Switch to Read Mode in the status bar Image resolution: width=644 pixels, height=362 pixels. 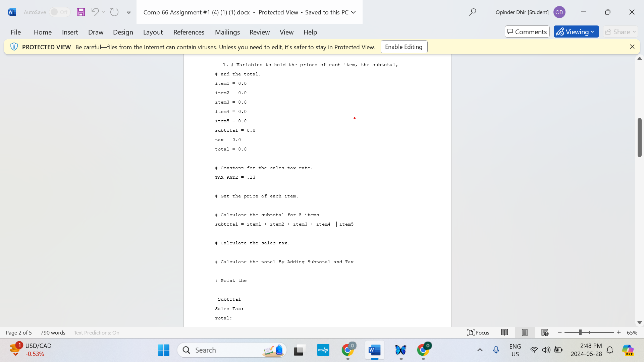(x=504, y=333)
